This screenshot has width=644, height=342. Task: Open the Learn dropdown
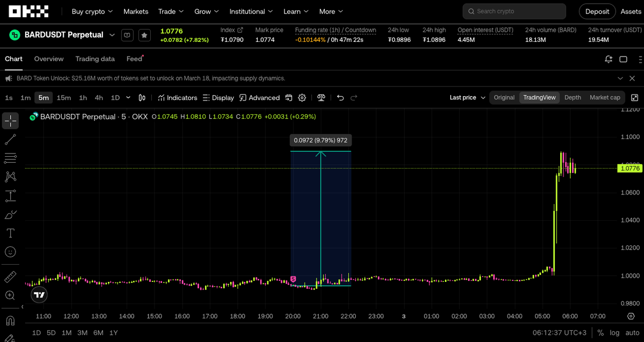(296, 11)
